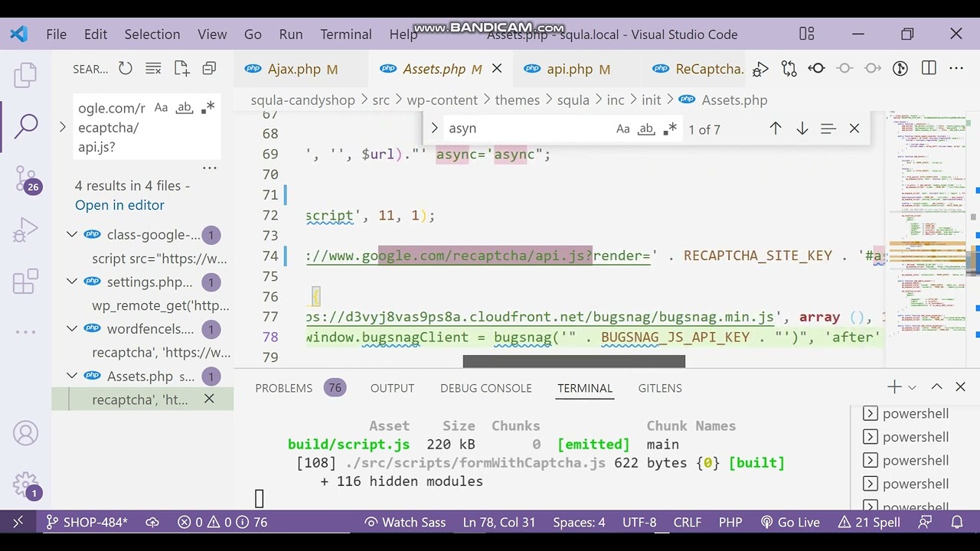Close the Assets.php tab
980x551 pixels.
(496, 69)
